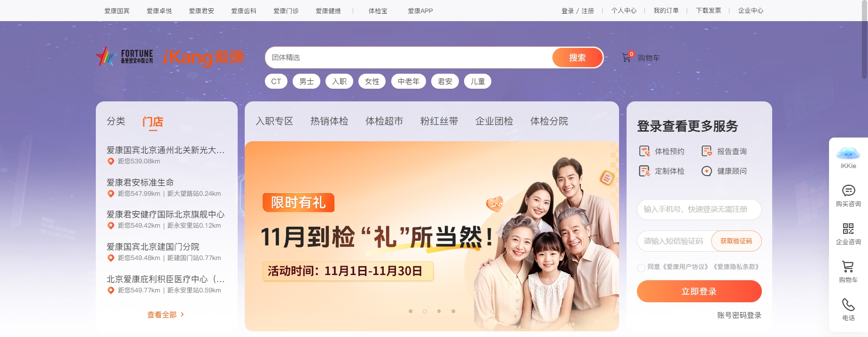Image resolution: width=868 pixels, height=337 pixels.
Task: Open the 购买咨询 chat icon
Action: point(848,191)
